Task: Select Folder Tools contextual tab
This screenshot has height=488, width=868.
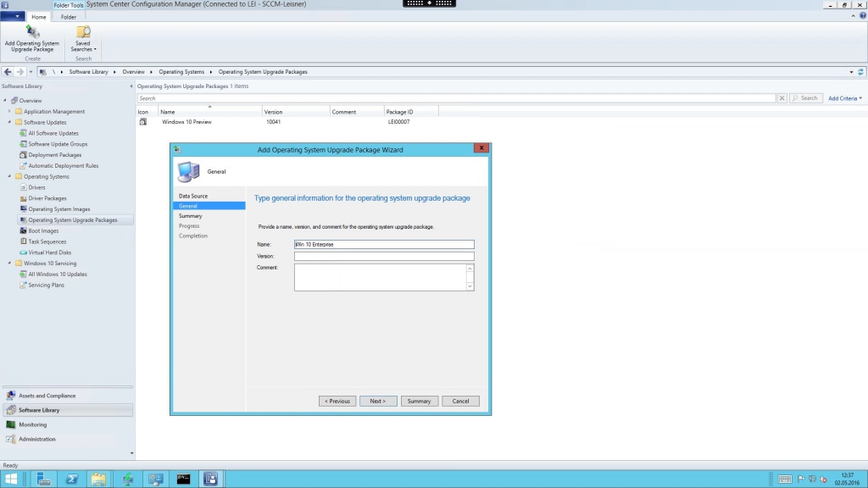Action: (69, 5)
